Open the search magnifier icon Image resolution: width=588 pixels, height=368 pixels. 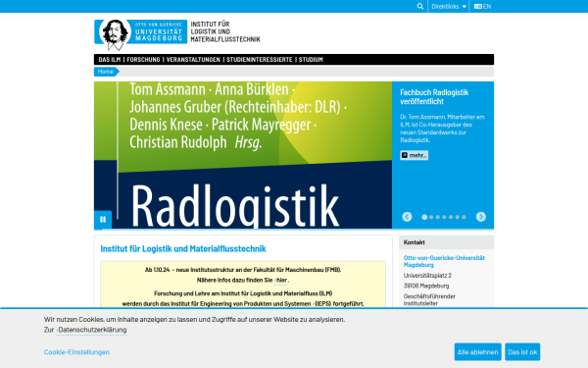[420, 7]
